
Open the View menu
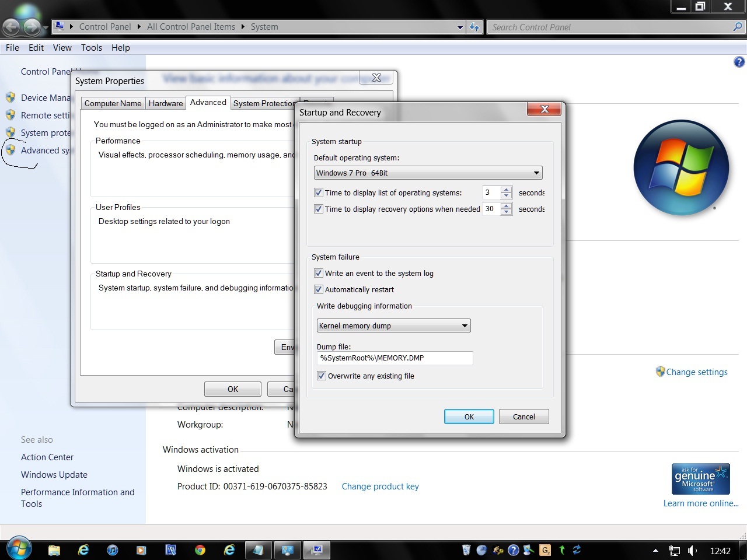62,48
